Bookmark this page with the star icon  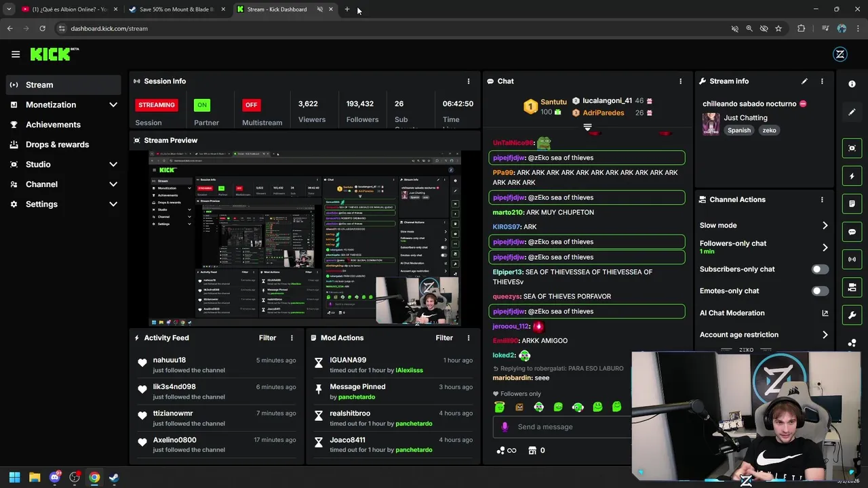tap(778, 28)
